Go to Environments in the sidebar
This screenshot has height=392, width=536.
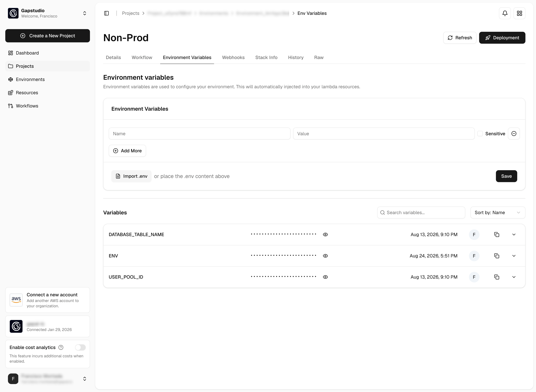point(47,80)
